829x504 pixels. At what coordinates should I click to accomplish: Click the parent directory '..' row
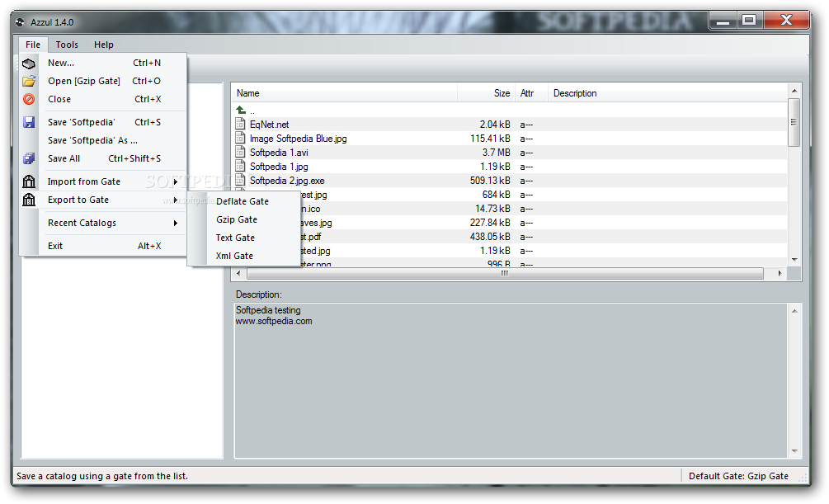[x=511, y=111]
